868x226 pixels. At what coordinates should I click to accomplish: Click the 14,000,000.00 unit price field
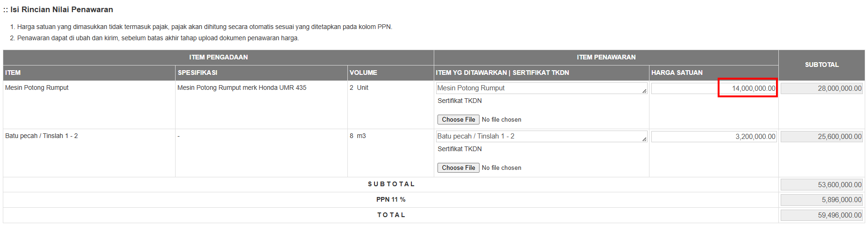[x=714, y=88]
